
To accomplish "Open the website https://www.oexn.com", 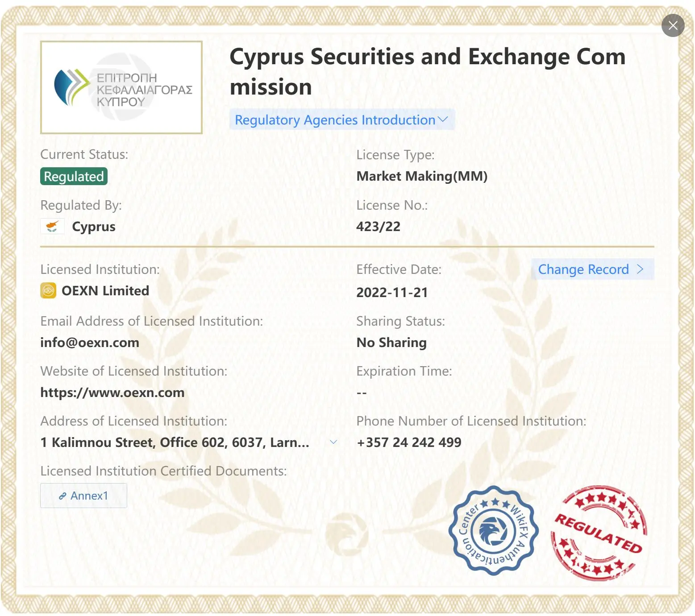I will (x=112, y=393).
